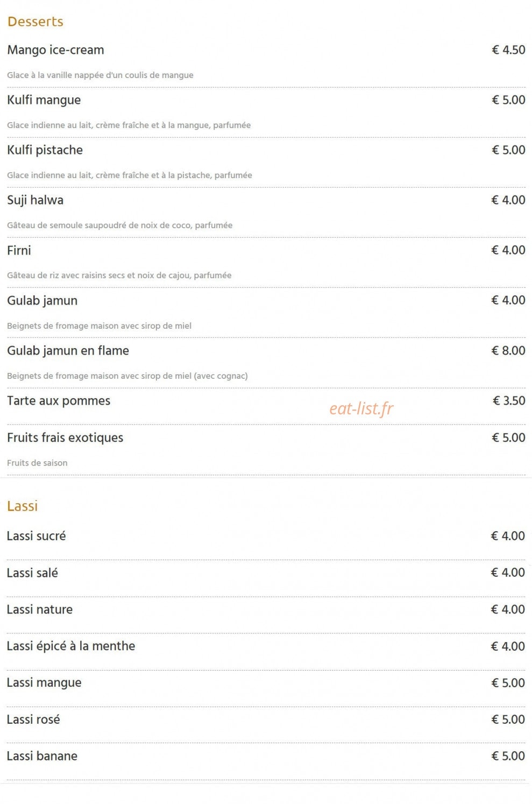This screenshot has height=804, width=532.
Task: Click the Glace à la vanille description text
Action: (100, 75)
